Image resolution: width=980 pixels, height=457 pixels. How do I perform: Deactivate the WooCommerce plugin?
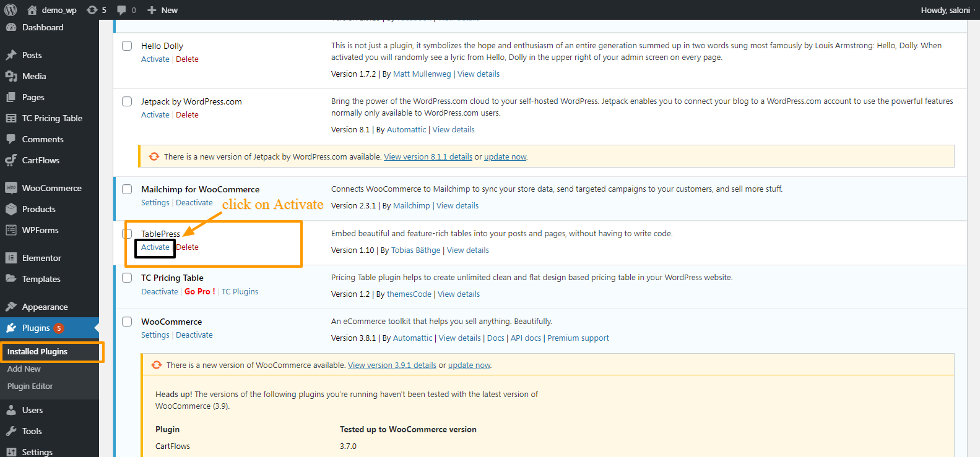click(194, 335)
